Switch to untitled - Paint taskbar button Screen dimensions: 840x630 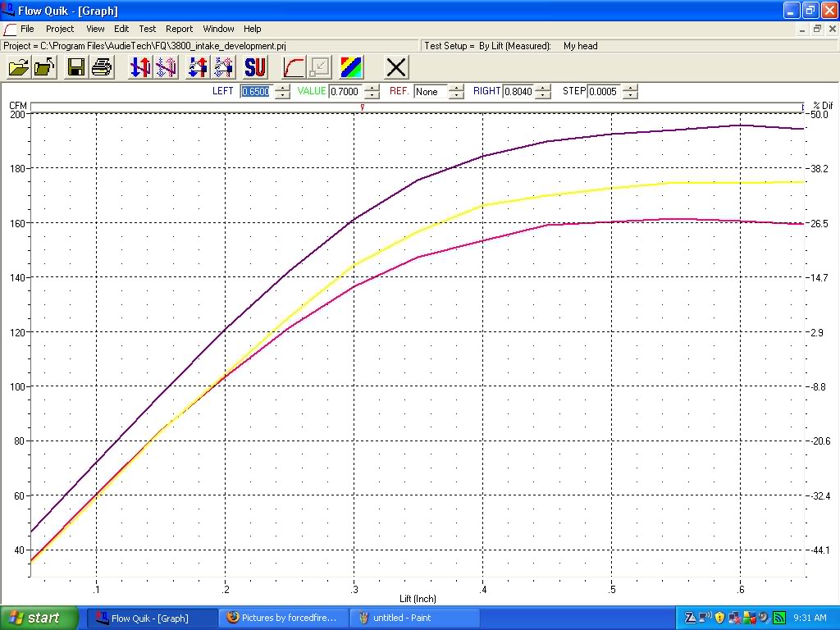(x=414, y=618)
